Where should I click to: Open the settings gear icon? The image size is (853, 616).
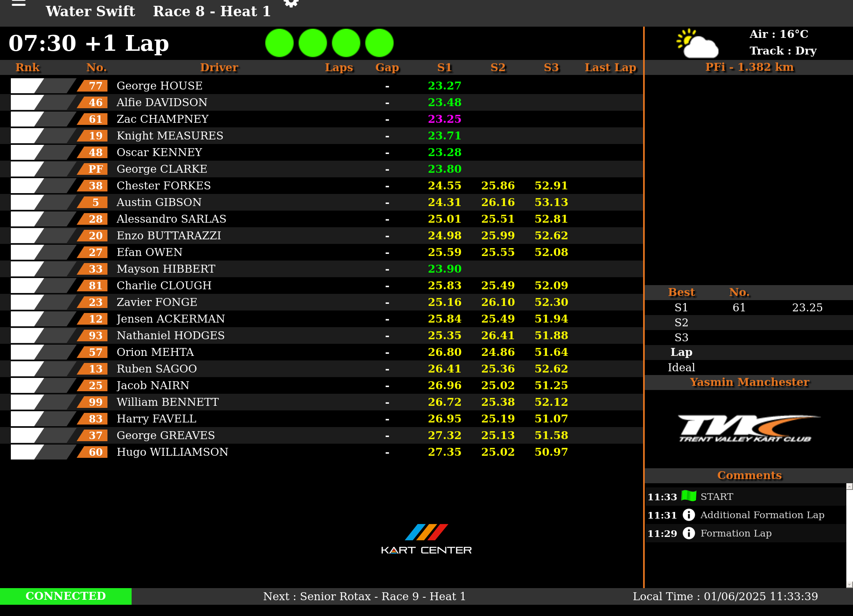point(291,3)
